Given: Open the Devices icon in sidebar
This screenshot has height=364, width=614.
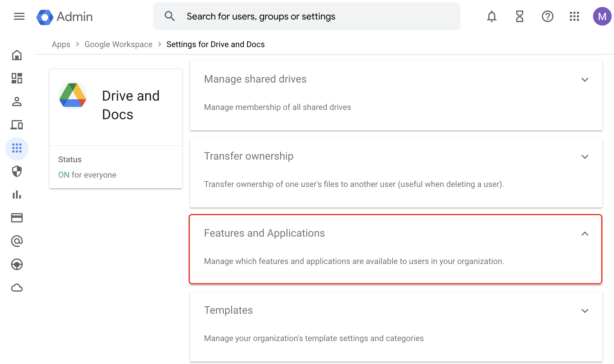Looking at the screenshot, I should 17,125.
